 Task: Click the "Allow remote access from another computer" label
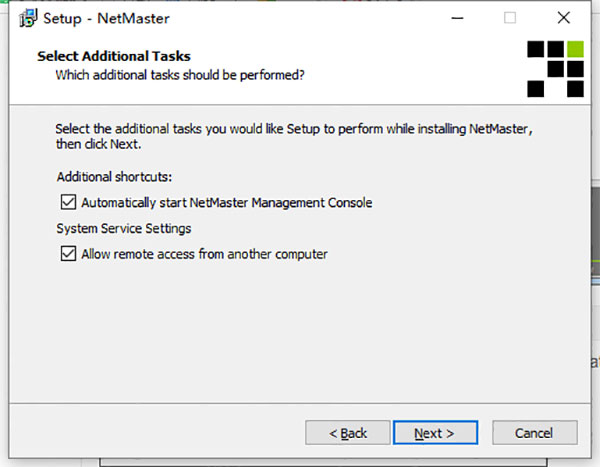[204, 254]
